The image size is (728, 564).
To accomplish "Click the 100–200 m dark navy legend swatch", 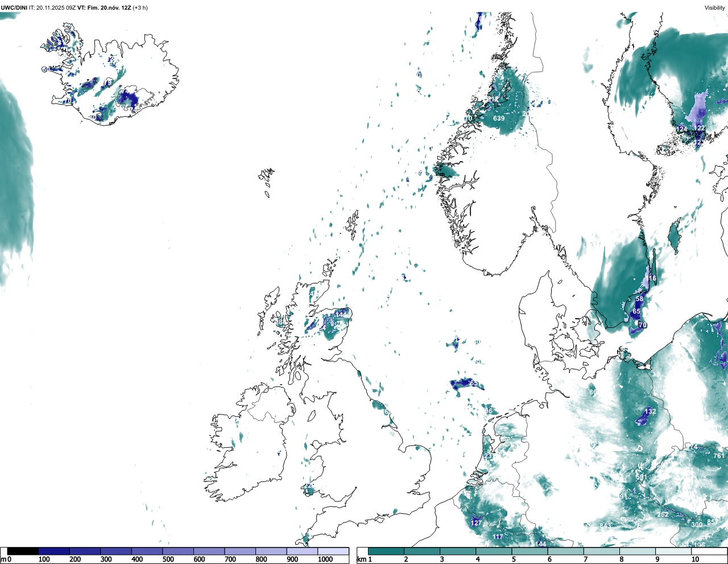I will 54,551.
